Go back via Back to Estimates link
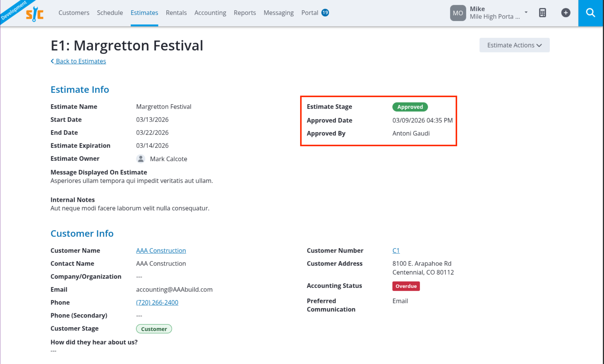Image resolution: width=604 pixels, height=364 pixels. pyautogui.click(x=78, y=61)
